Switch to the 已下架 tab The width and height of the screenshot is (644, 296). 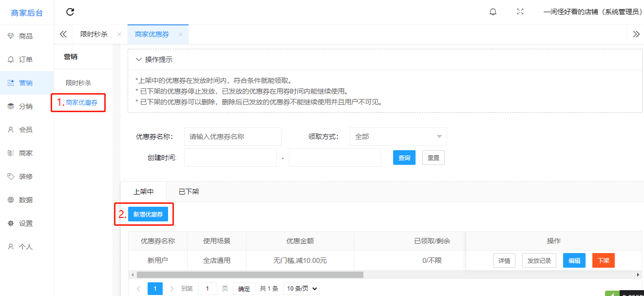point(189,192)
